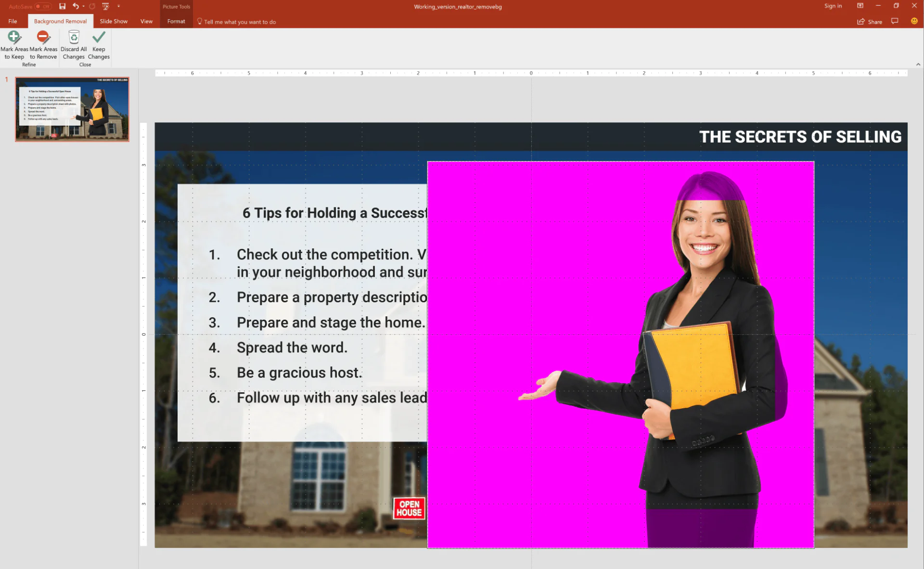Click 'Prepare and stage the home.' text
Image resolution: width=924 pixels, height=569 pixels.
pyautogui.click(x=331, y=323)
